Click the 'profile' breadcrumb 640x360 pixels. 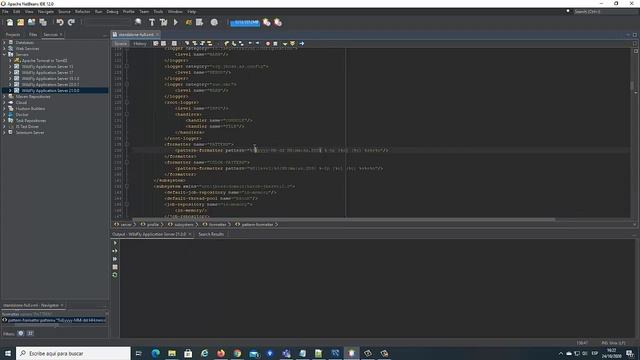(x=153, y=224)
